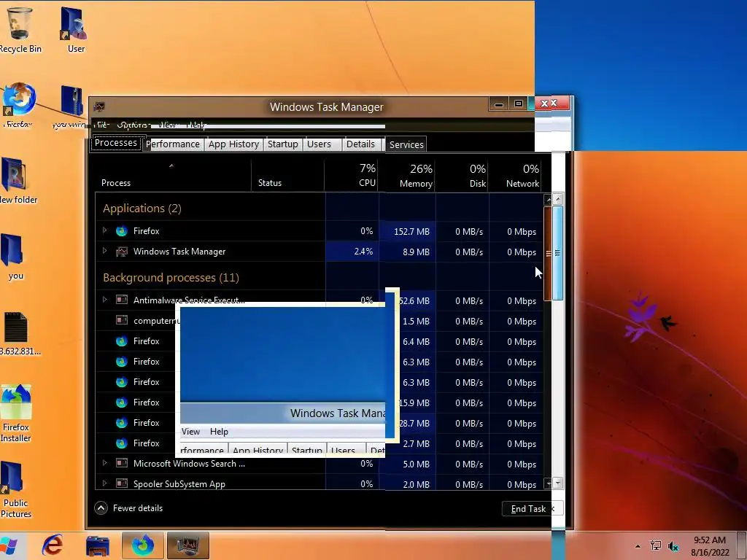747x560 pixels.
Task: Open the Windows Start button
Action: (x=9, y=546)
